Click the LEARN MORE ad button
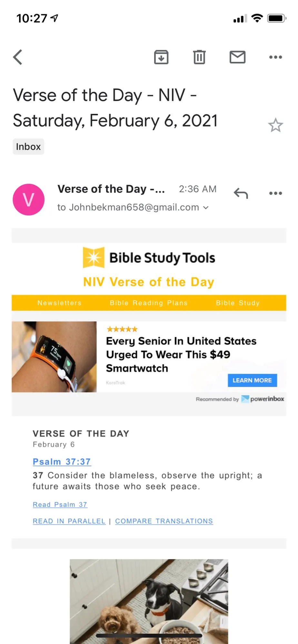This screenshot has width=298, height=644. pos(252,380)
